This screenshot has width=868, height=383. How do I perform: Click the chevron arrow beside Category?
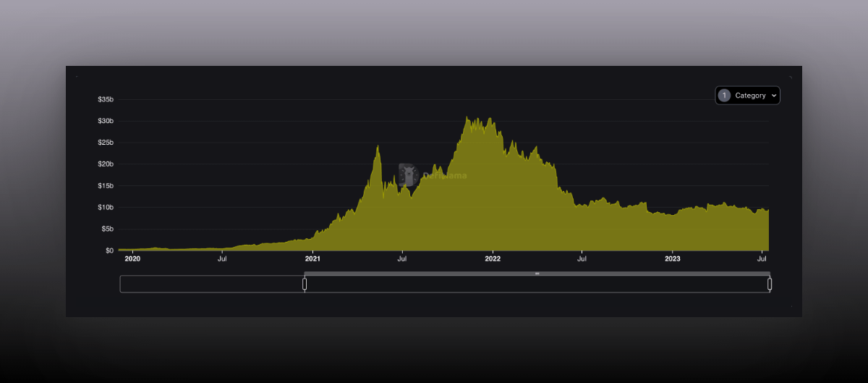[773, 96]
